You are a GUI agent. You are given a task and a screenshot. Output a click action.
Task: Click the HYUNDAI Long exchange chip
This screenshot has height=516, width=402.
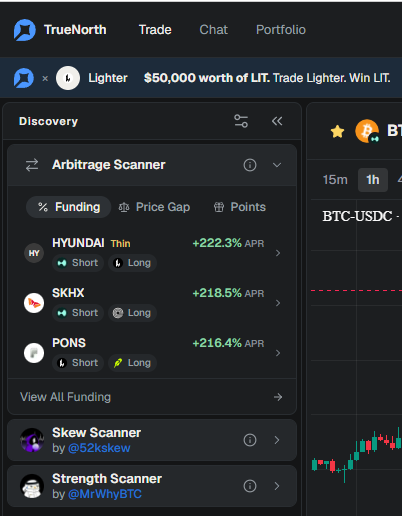click(x=132, y=263)
